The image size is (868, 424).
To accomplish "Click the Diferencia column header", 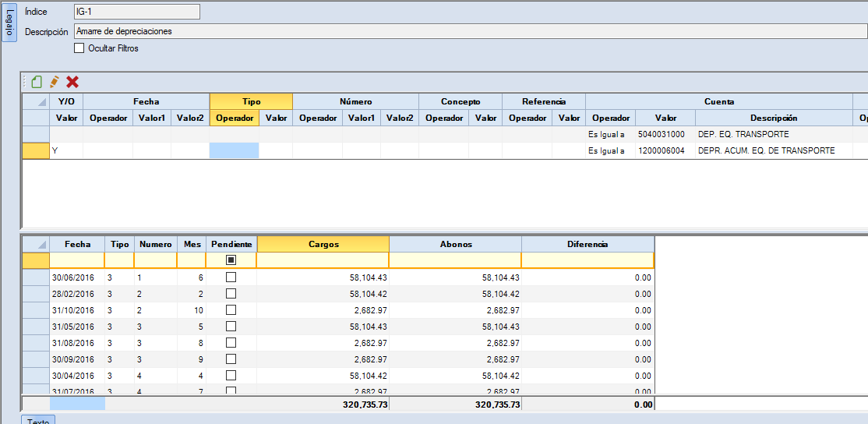I will pos(587,244).
